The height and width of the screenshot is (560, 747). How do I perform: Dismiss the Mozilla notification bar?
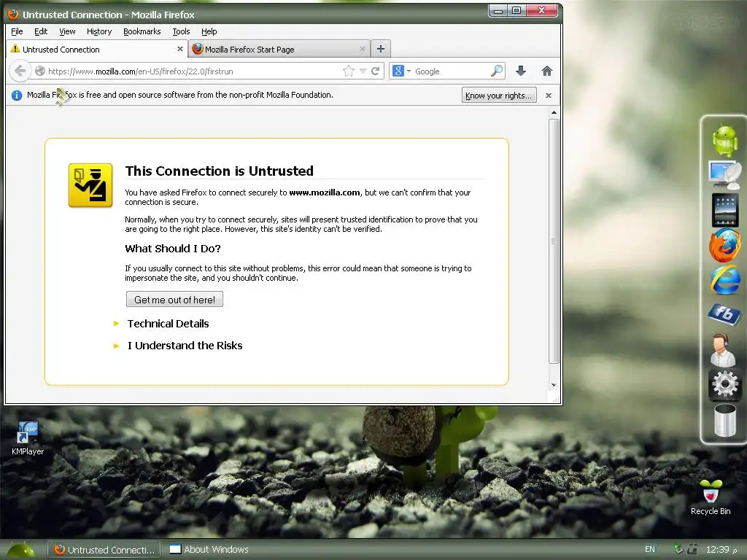tap(549, 96)
